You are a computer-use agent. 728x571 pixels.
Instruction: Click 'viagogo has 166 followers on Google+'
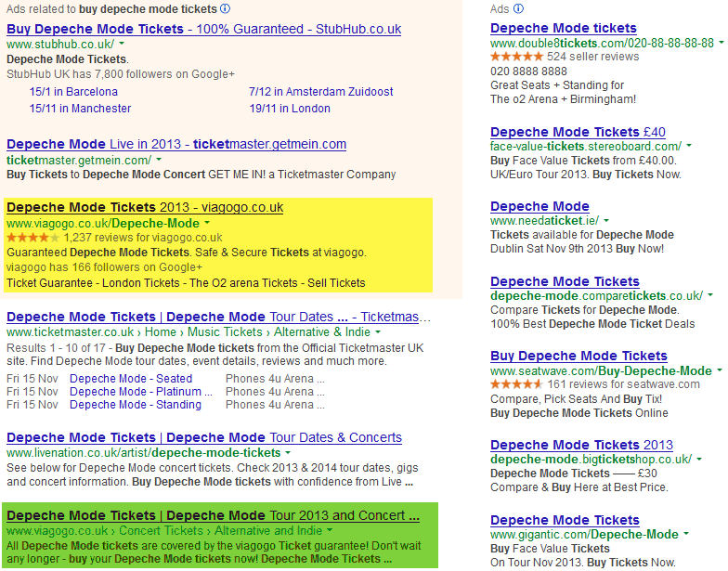[104, 267]
